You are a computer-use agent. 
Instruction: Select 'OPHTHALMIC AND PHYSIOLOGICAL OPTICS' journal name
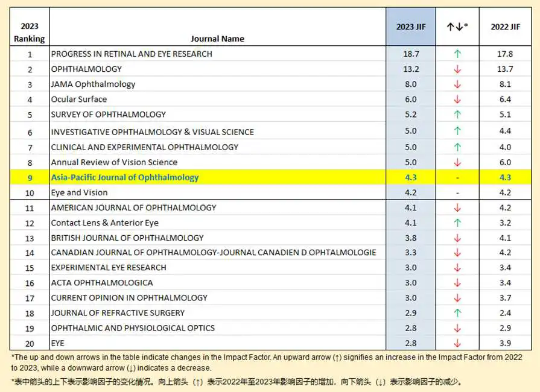pyautogui.click(x=133, y=328)
